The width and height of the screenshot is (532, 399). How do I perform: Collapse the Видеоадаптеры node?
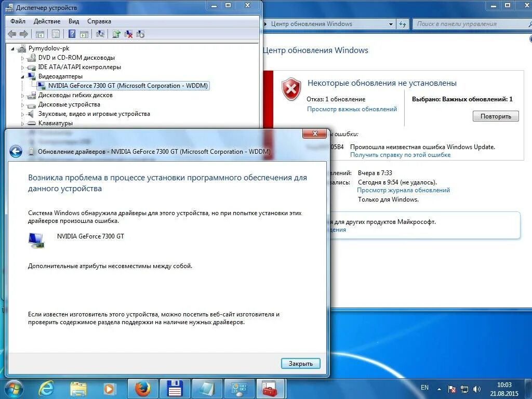click(22, 77)
